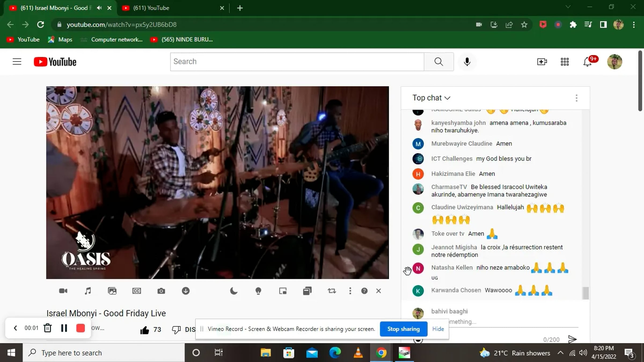This screenshot has height=362, width=644.
Task: Open the hamburger guide menu
Action: pyautogui.click(x=17, y=62)
